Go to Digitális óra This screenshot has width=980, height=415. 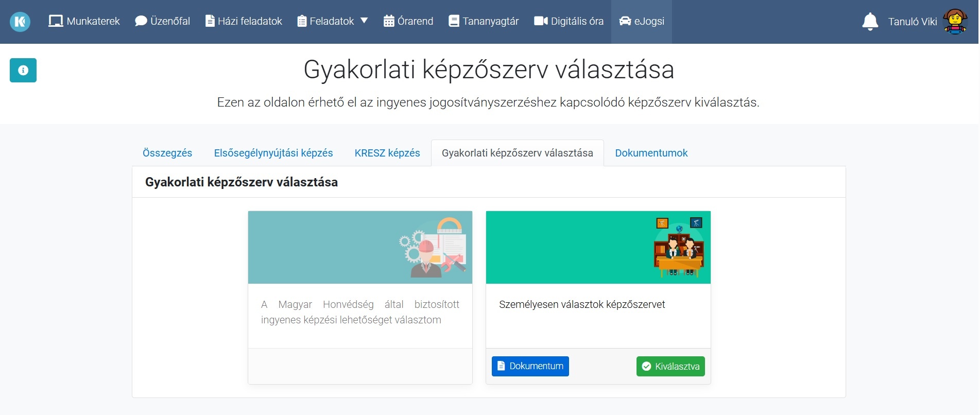[x=569, y=22]
